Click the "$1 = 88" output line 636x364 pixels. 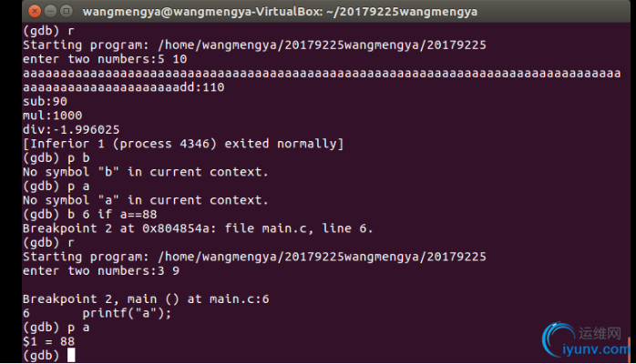coord(48,341)
